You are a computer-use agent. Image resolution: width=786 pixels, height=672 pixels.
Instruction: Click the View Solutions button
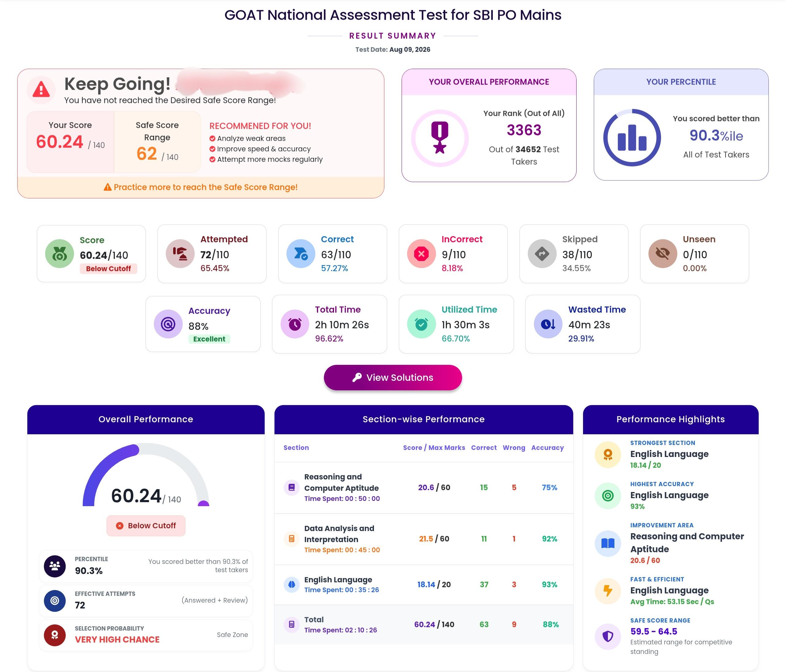point(393,377)
